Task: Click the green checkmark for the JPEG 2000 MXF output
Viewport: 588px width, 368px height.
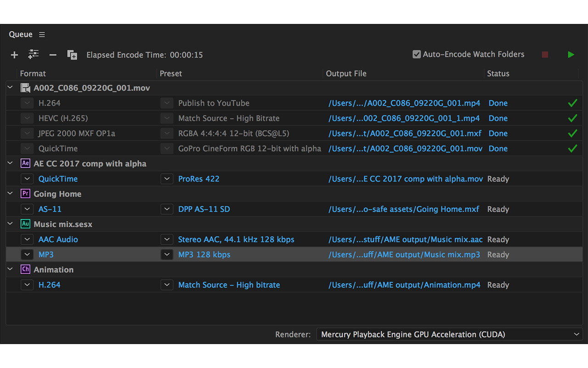Action: click(x=572, y=133)
